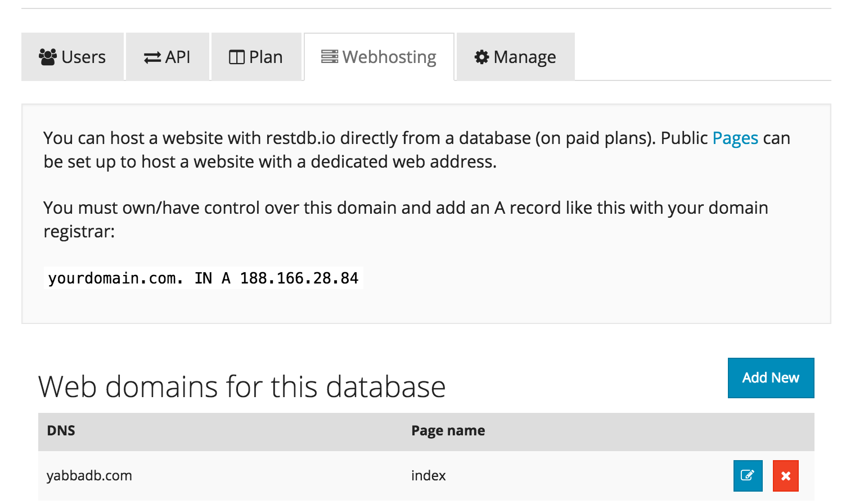
Task: Select the Webhosting tab label
Action: tap(389, 57)
